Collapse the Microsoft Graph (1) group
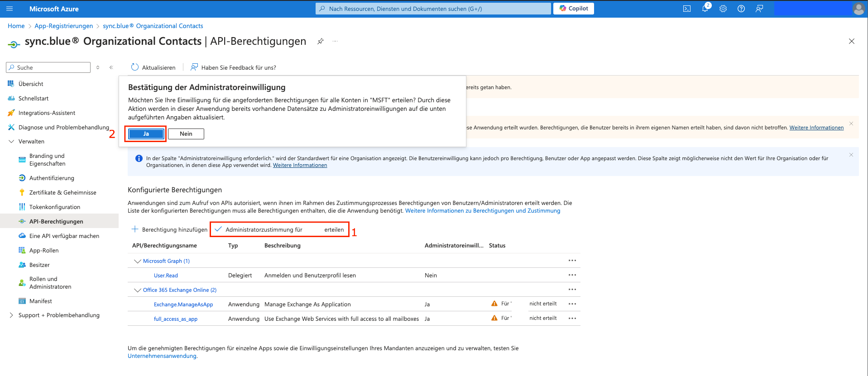 tap(138, 261)
